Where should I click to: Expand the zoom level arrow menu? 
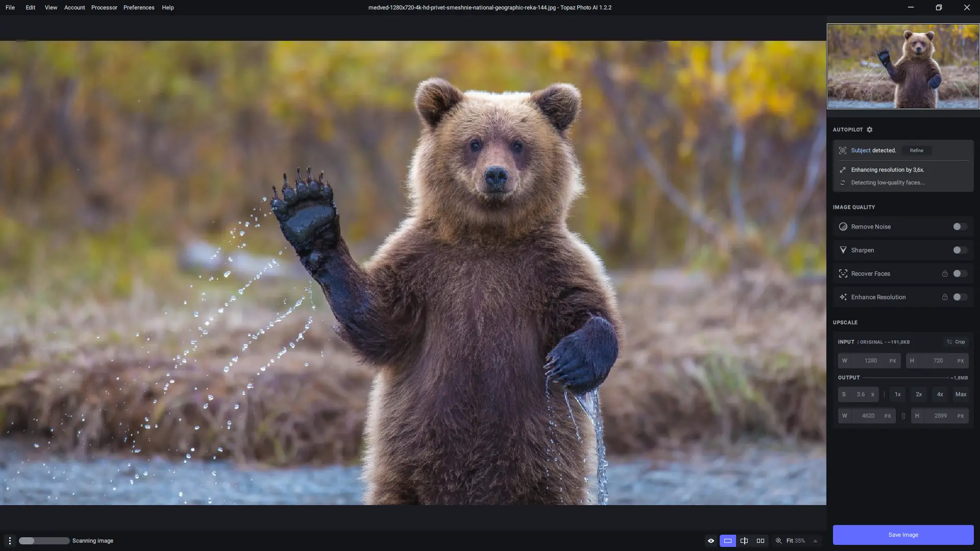pos(815,541)
